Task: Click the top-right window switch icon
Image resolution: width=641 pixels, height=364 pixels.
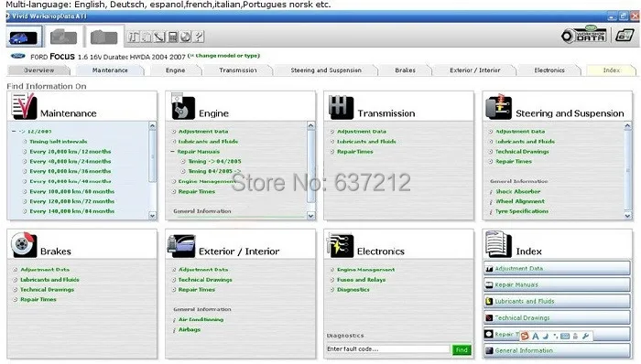Action: [x=625, y=36]
